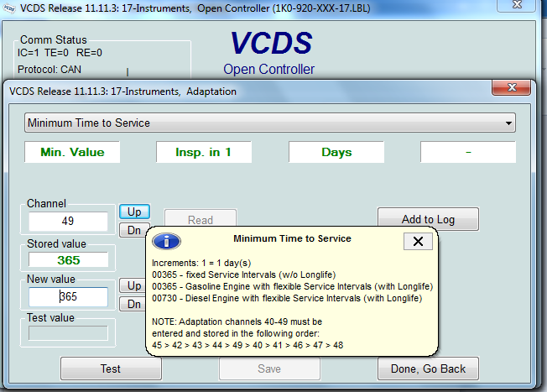Click the blue info icon in the balloon
The height and width of the screenshot is (392, 547).
point(167,241)
